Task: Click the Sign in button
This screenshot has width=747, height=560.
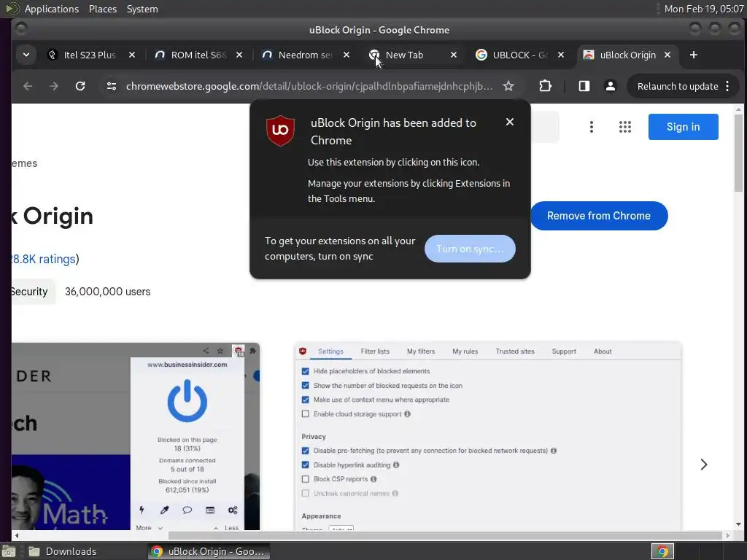Action: click(683, 127)
